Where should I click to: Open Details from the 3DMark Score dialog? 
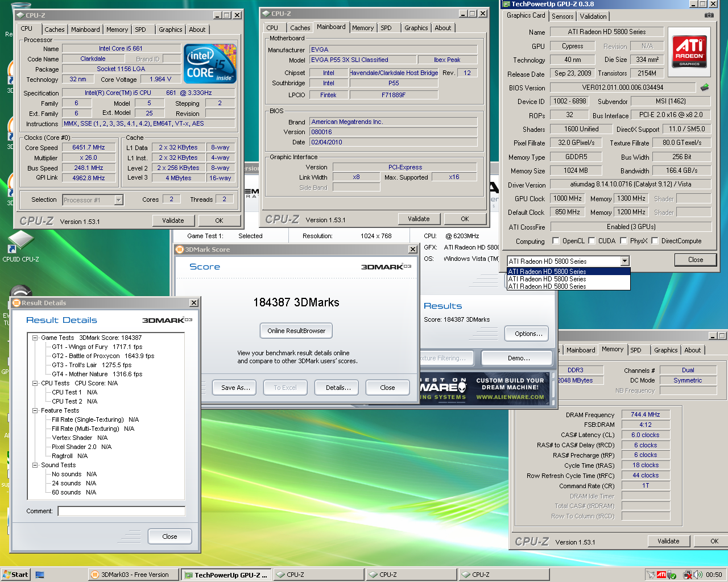click(x=338, y=388)
